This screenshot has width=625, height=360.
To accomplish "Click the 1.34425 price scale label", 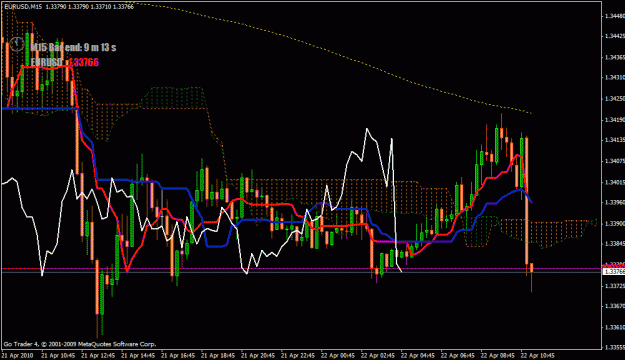I will click(x=614, y=36).
